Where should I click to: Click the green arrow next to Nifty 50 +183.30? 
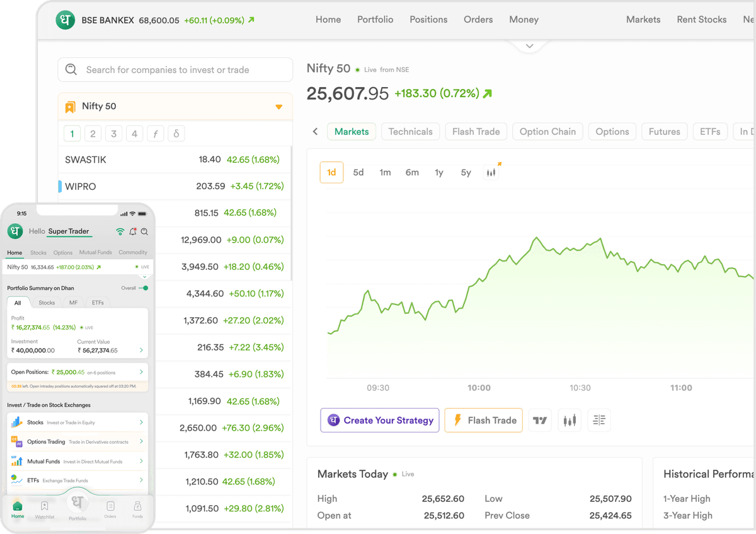click(x=487, y=94)
